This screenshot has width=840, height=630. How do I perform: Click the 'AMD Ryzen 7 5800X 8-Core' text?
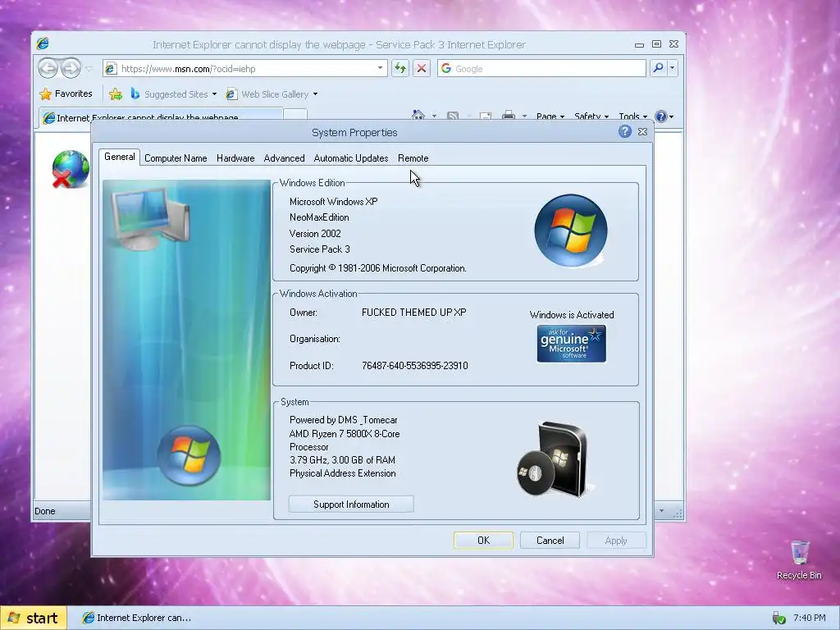point(345,434)
